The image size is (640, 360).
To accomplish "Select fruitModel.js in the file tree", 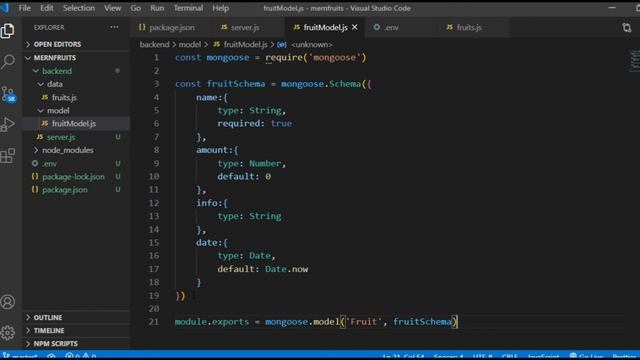I will 74,123.
